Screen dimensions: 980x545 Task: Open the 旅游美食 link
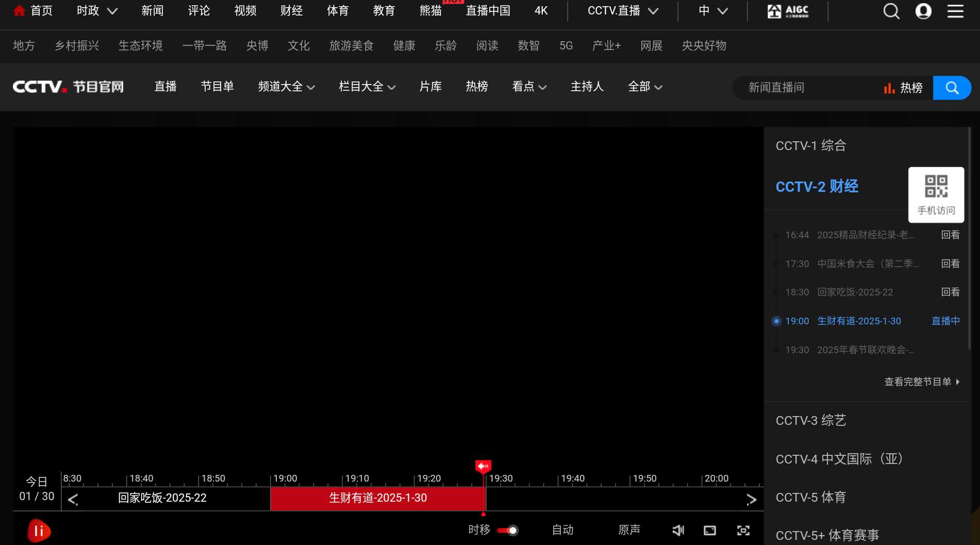[352, 46]
